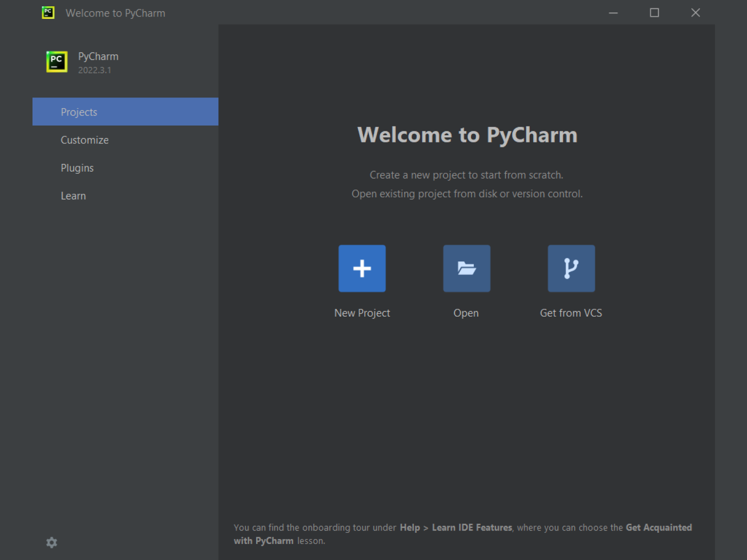Screen dimensions: 747x560
Task: Close the Welcome to PyCharm window
Action: point(695,13)
